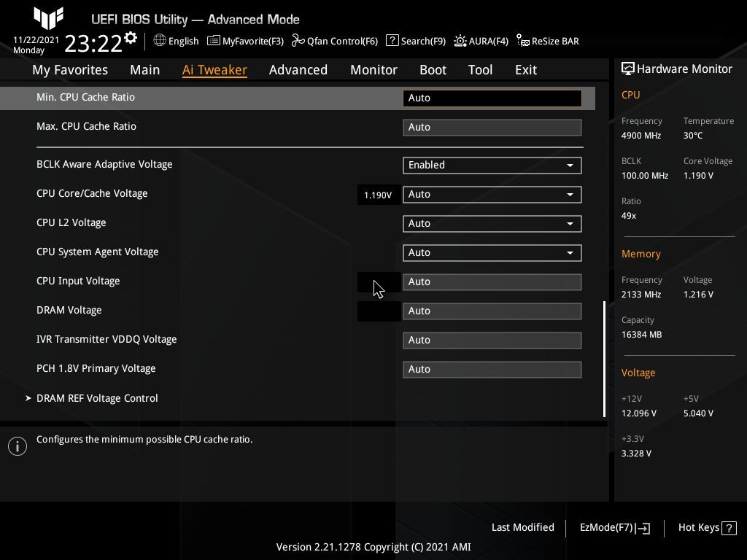Image resolution: width=747 pixels, height=560 pixels.
Task: Click the ReSize BAR label
Action: tap(555, 42)
